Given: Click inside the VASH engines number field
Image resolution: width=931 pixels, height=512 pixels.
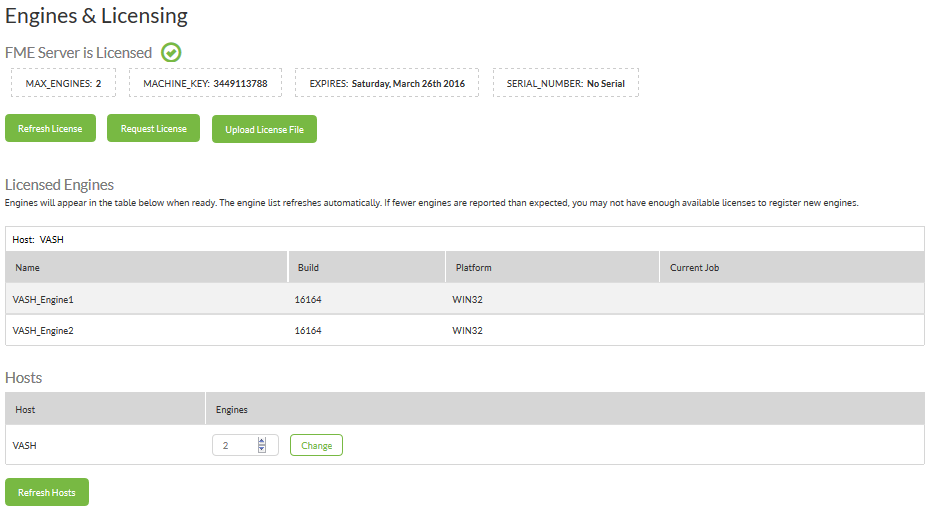Looking at the screenshot, I should pyautogui.click(x=235, y=445).
